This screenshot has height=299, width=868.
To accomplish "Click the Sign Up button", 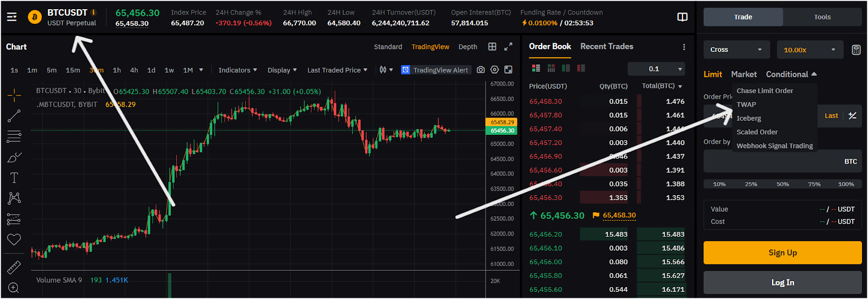I will (783, 252).
